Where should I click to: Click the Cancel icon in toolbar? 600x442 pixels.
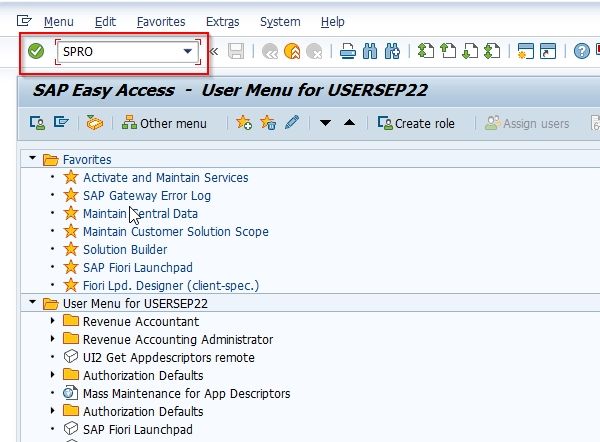[315, 51]
